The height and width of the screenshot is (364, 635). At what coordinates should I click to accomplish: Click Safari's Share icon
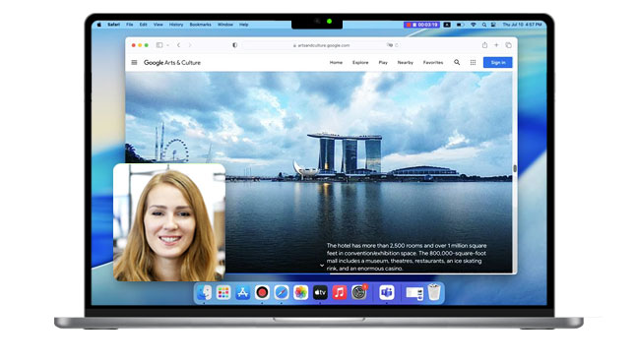click(x=484, y=45)
